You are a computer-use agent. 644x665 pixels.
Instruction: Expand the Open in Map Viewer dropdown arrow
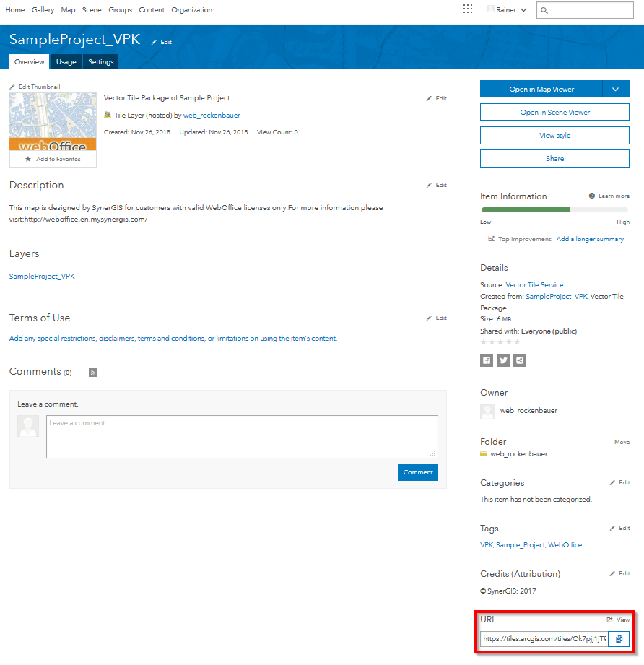pyautogui.click(x=615, y=89)
